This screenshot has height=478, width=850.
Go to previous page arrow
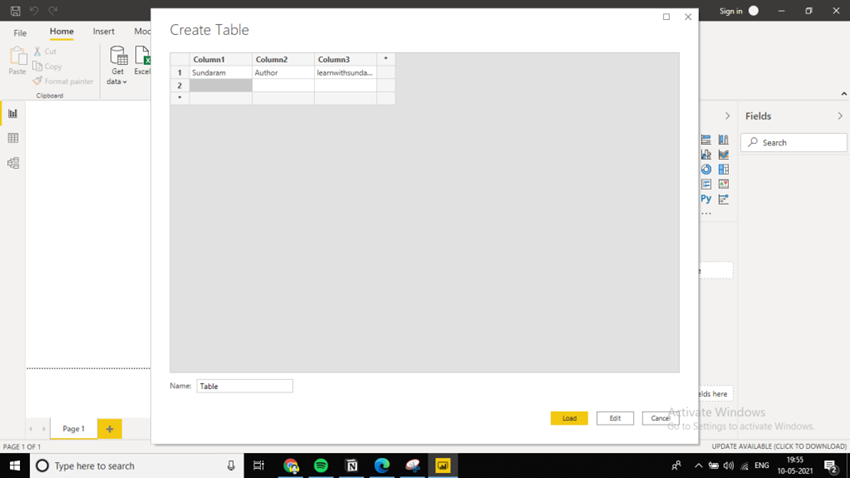pyautogui.click(x=31, y=429)
